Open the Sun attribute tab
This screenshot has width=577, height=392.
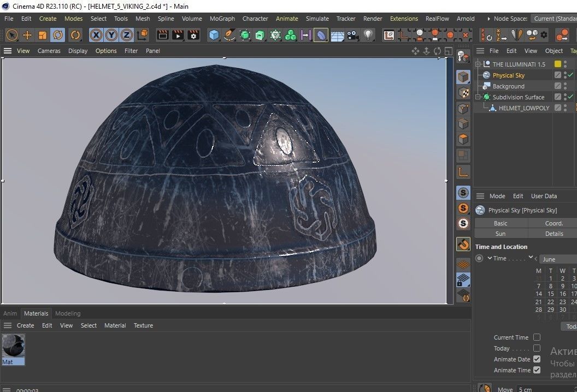point(501,234)
